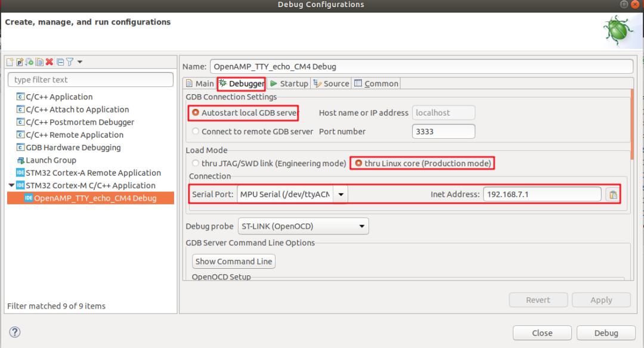
Task: Click the New prototype configuration icon
Action: pyautogui.click(x=19, y=62)
